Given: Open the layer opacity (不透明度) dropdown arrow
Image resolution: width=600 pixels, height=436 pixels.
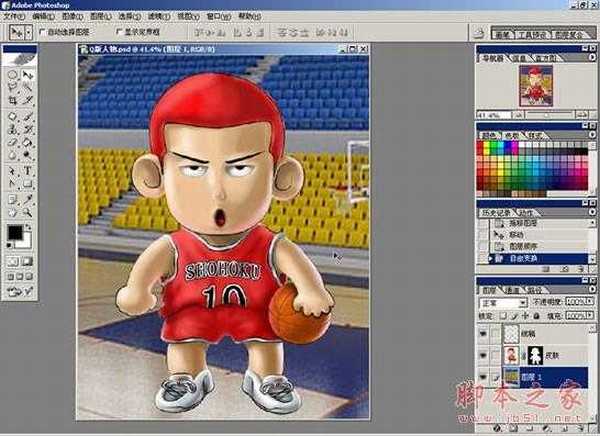Looking at the screenshot, I should [x=591, y=300].
